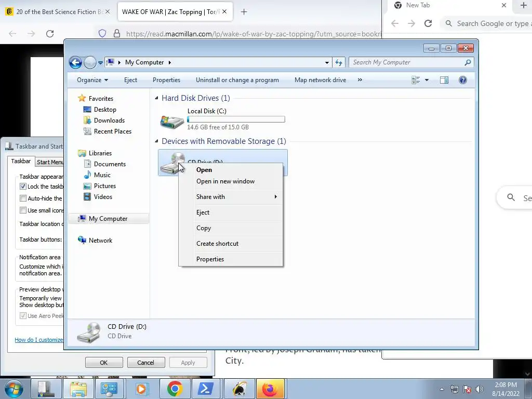This screenshot has width=532, height=399.
Task: Click the Change your view icon
Action: tap(416, 80)
